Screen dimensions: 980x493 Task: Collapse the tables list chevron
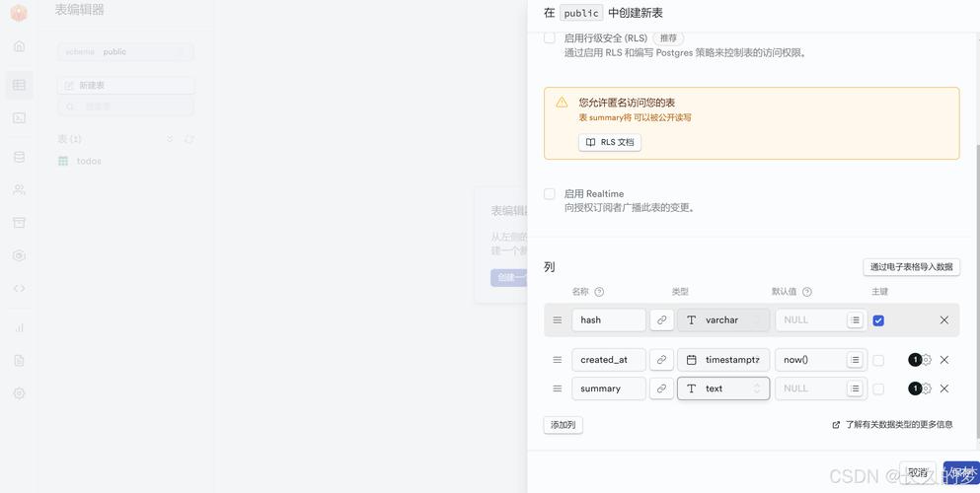pos(170,139)
